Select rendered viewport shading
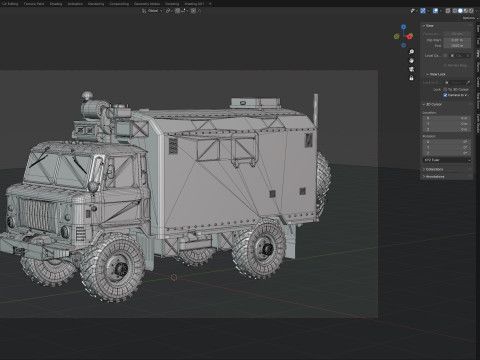The width and height of the screenshot is (480, 360). (471, 11)
